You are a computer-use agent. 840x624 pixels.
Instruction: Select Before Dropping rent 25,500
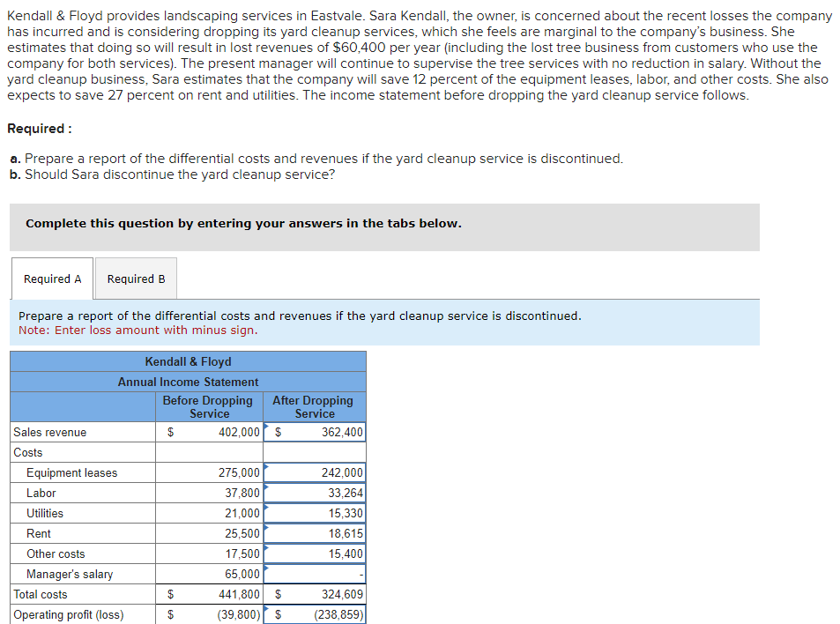click(210, 534)
